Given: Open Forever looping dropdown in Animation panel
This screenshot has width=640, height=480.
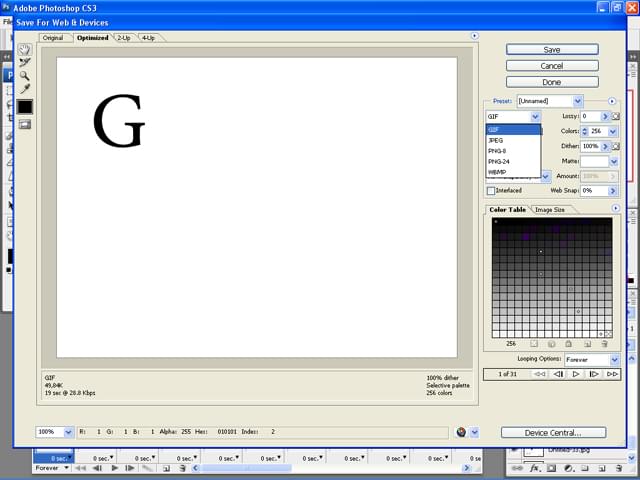Looking at the screenshot, I should coord(51,468).
